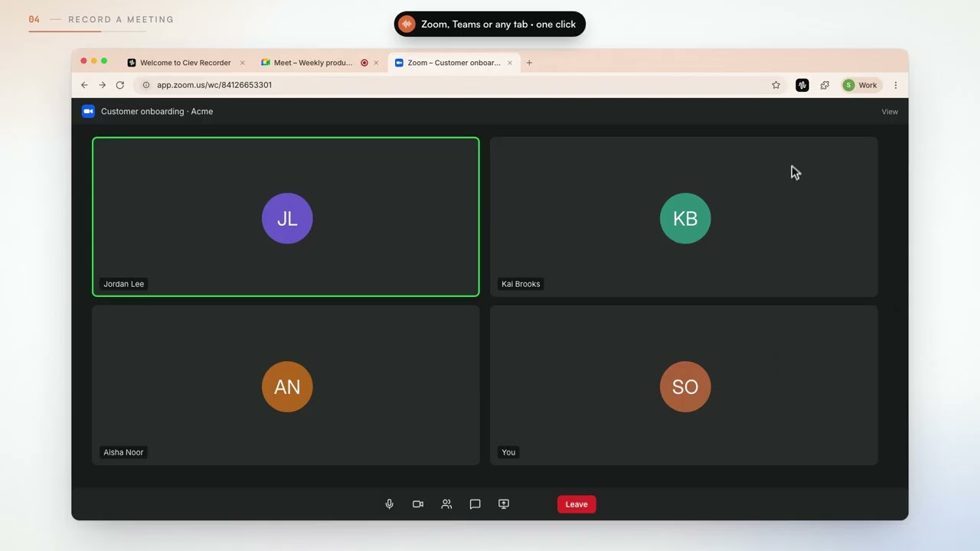Click the Customer onboarding · Acme title
This screenshot has width=980, height=551.
coord(157,112)
